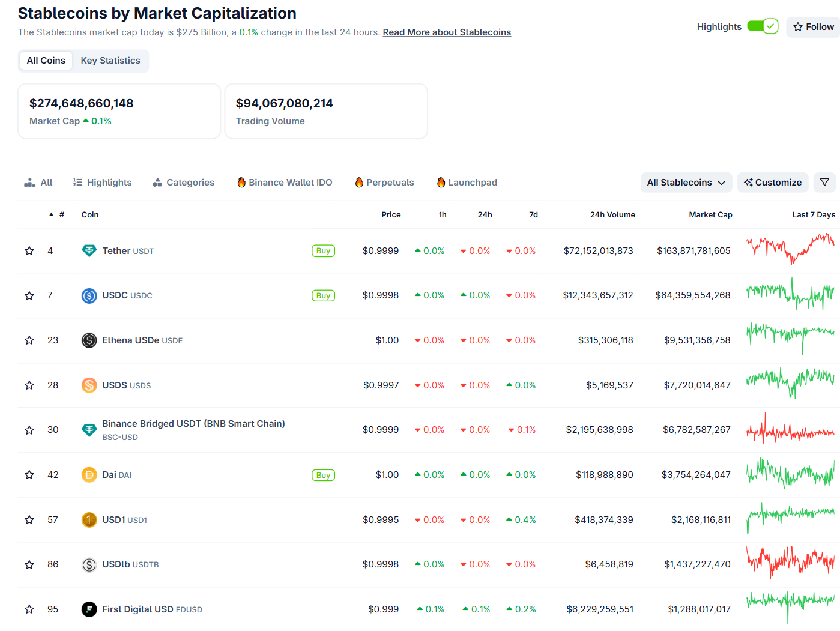Viewport: 840px width, 631px height.
Task: Click the Ethena USDe coin logo
Action: (x=89, y=340)
